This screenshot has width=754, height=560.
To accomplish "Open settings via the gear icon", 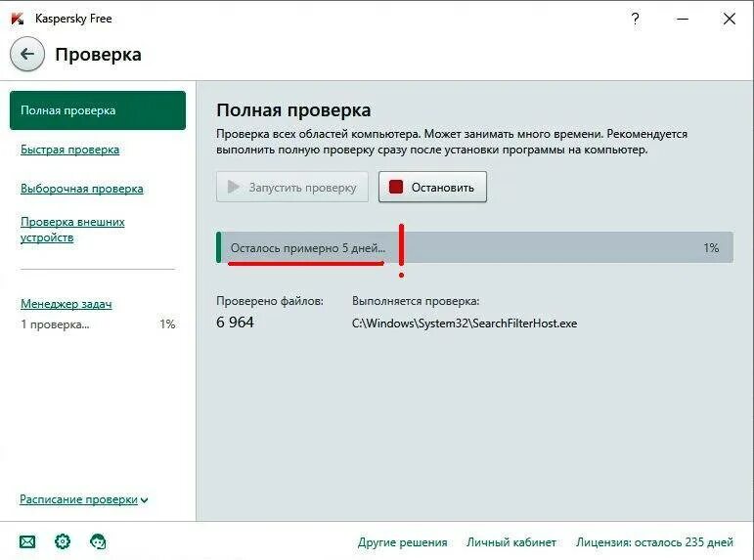I will point(63,541).
